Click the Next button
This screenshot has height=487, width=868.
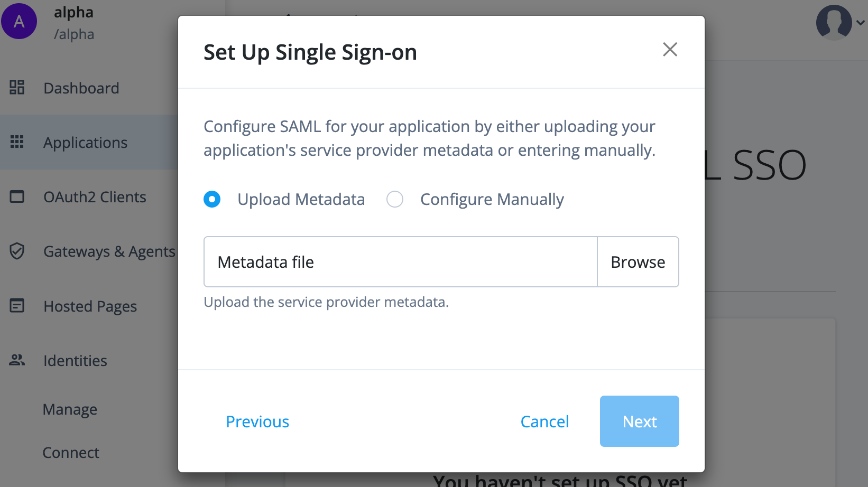(x=639, y=421)
